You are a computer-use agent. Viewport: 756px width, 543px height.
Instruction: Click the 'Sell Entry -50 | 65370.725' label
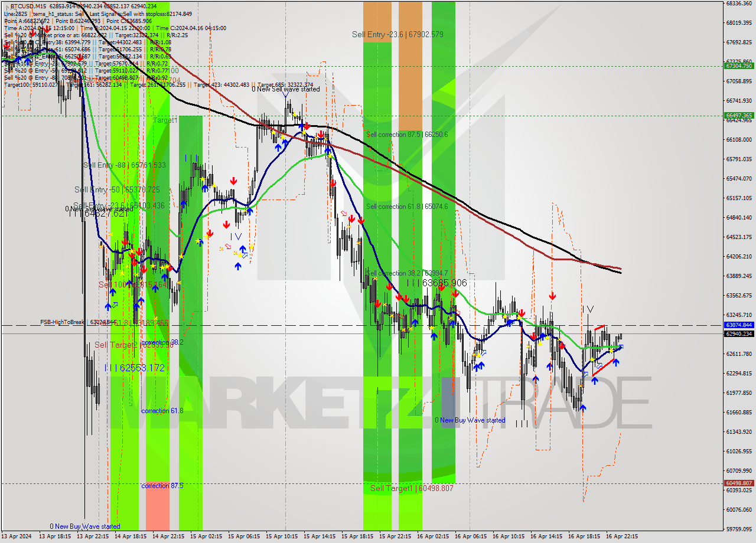117,189
